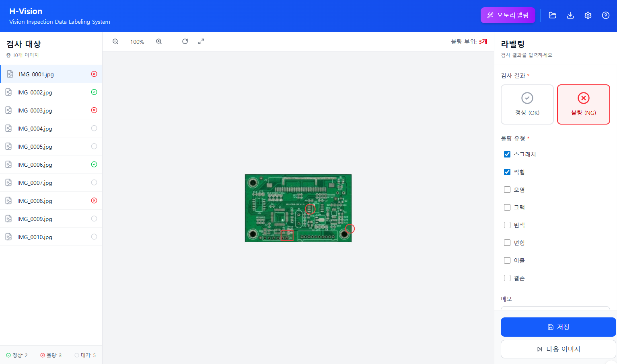Uncheck the 찍힘 defect checkbox
617x364 pixels.
tap(507, 172)
